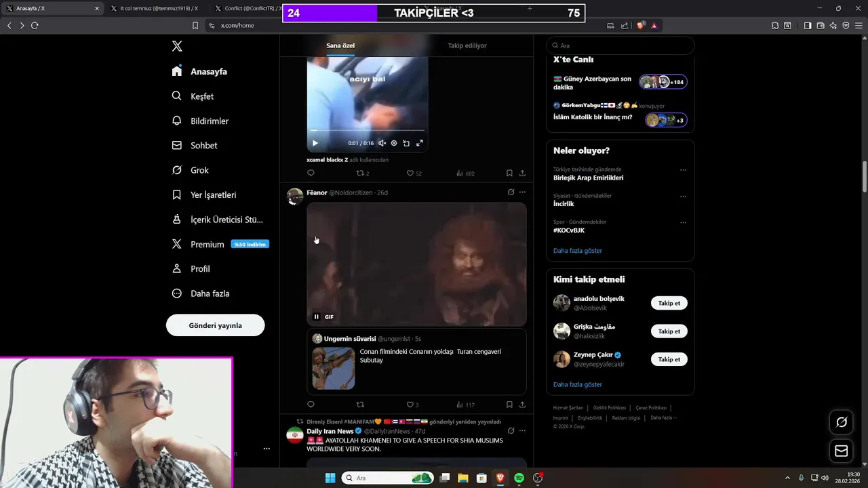This screenshot has height=488, width=868.
Task: Open Spotify from the Windows taskbar
Action: tap(519, 478)
